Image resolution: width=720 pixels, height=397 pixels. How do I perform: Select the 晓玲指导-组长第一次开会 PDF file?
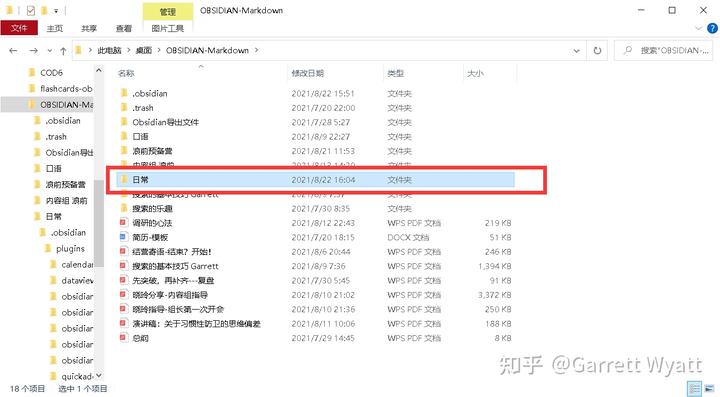click(x=315, y=309)
